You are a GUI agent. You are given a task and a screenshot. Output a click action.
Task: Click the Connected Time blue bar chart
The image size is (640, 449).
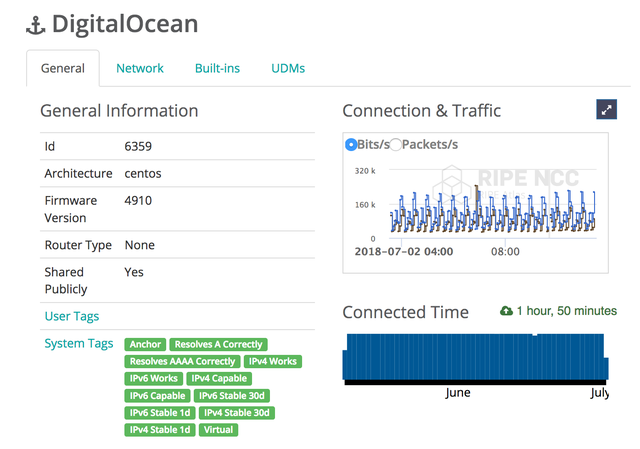(x=476, y=358)
